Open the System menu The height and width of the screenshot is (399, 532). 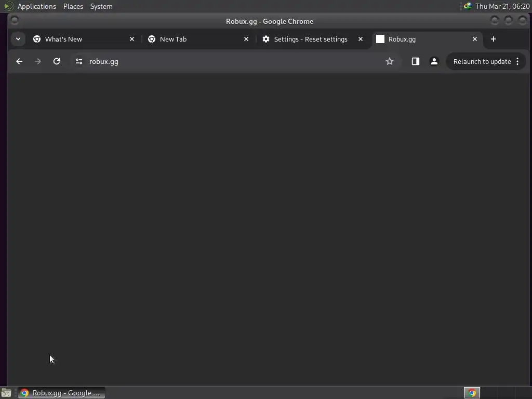[x=101, y=6]
